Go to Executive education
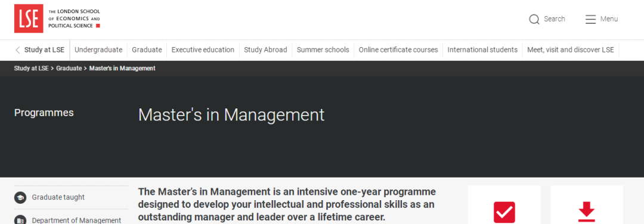This screenshot has width=644, height=224. (203, 50)
